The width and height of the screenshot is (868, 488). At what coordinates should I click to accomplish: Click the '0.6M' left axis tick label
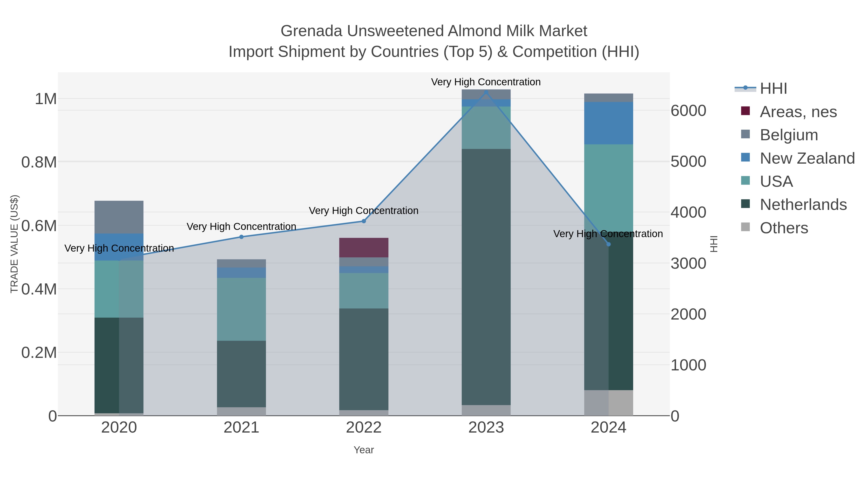[x=39, y=226]
